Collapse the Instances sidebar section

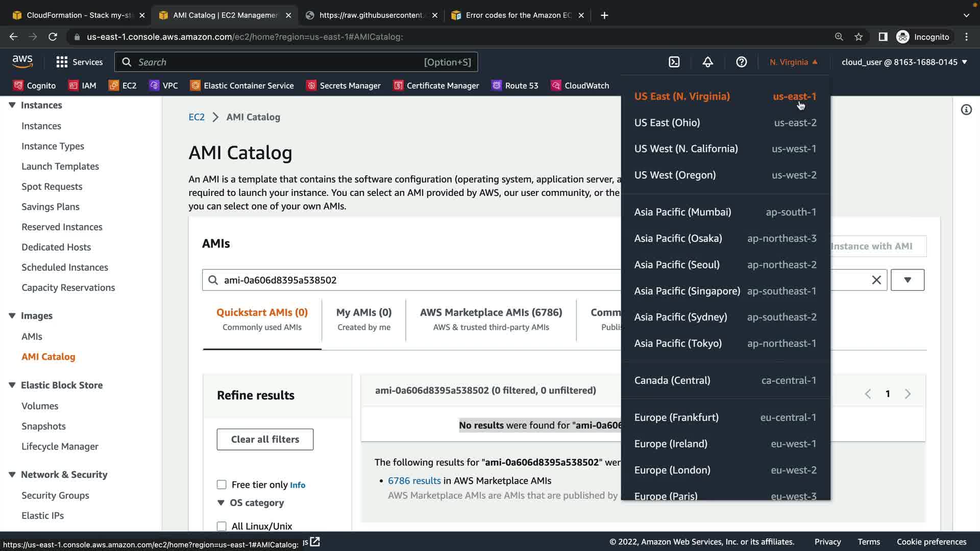pos(12,105)
